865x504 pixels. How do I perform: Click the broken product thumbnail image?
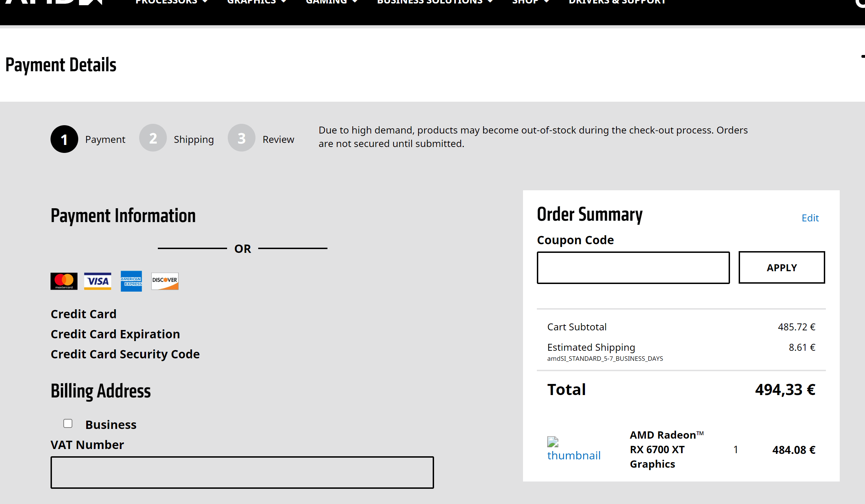pyautogui.click(x=553, y=442)
